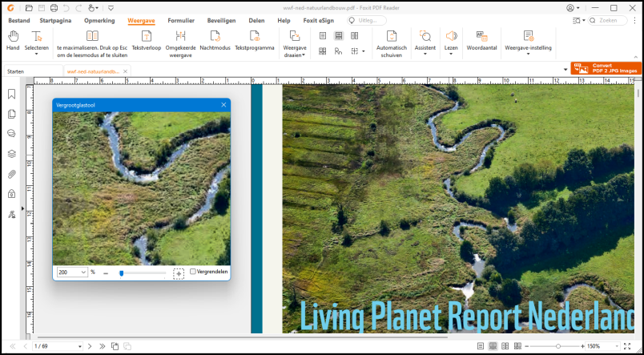644x355 pixels.
Task: Click the Omgekeerde weergave icon
Action: 181,36
